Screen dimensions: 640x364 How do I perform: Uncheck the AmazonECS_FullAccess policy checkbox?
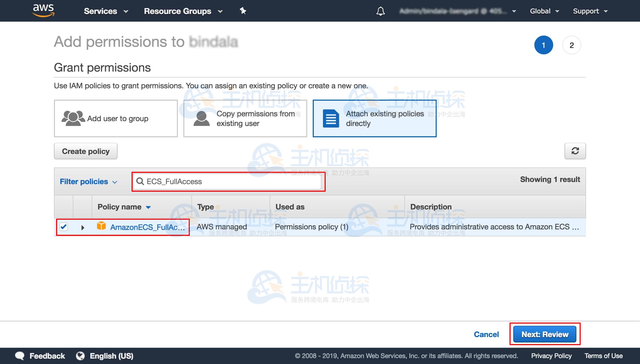pyautogui.click(x=64, y=227)
